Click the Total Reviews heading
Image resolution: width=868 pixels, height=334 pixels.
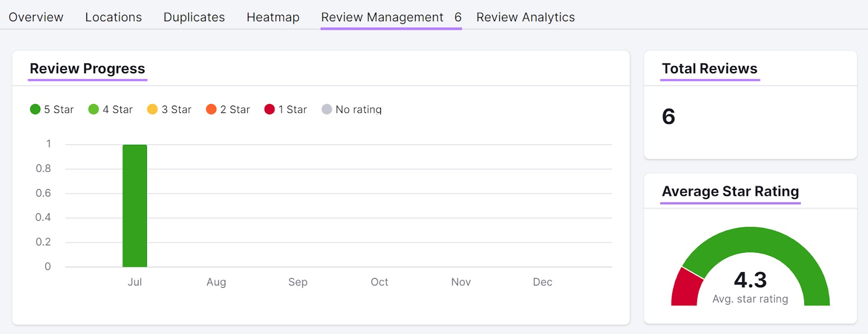tap(709, 69)
